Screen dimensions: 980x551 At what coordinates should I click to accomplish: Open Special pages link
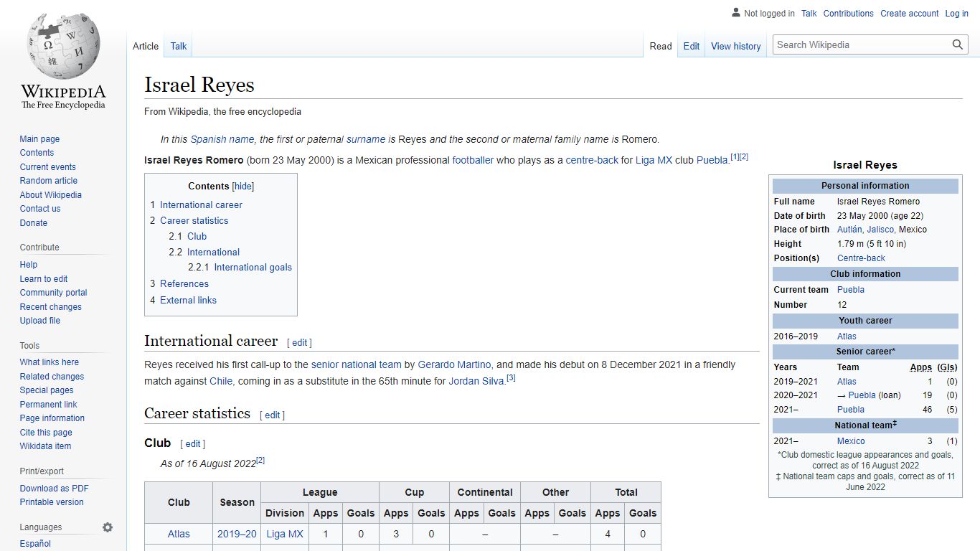click(x=47, y=390)
